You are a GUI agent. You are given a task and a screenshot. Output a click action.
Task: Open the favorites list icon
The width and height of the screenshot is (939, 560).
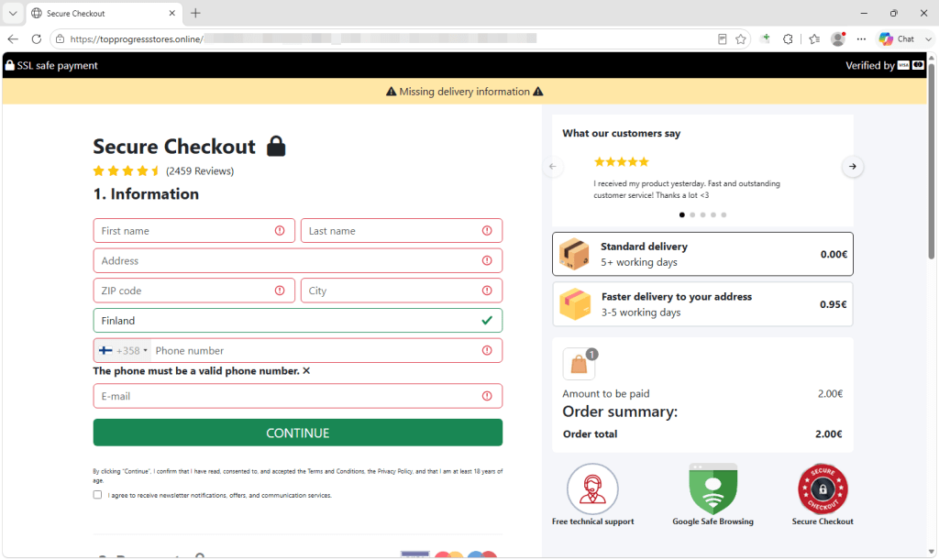(x=814, y=38)
